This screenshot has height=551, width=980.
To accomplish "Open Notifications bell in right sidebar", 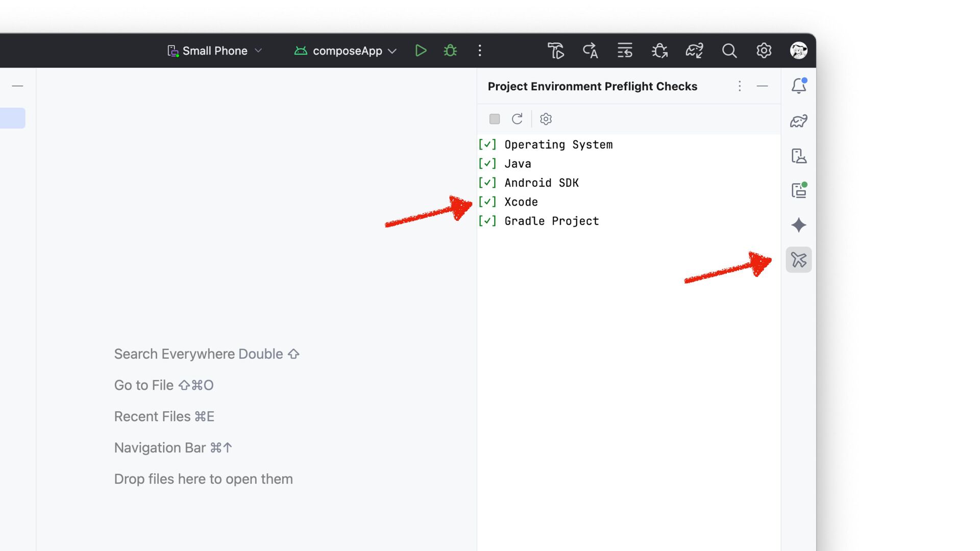I will click(799, 86).
